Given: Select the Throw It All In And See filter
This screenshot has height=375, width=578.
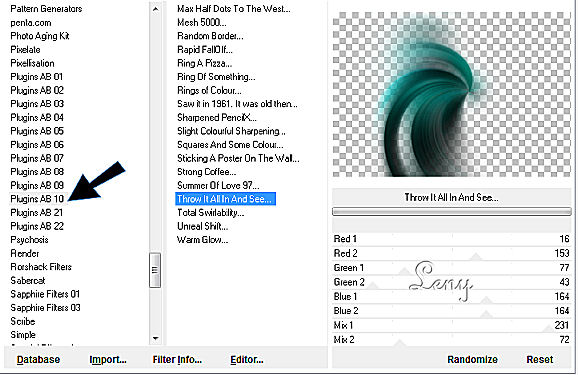Looking at the screenshot, I should tap(225, 199).
